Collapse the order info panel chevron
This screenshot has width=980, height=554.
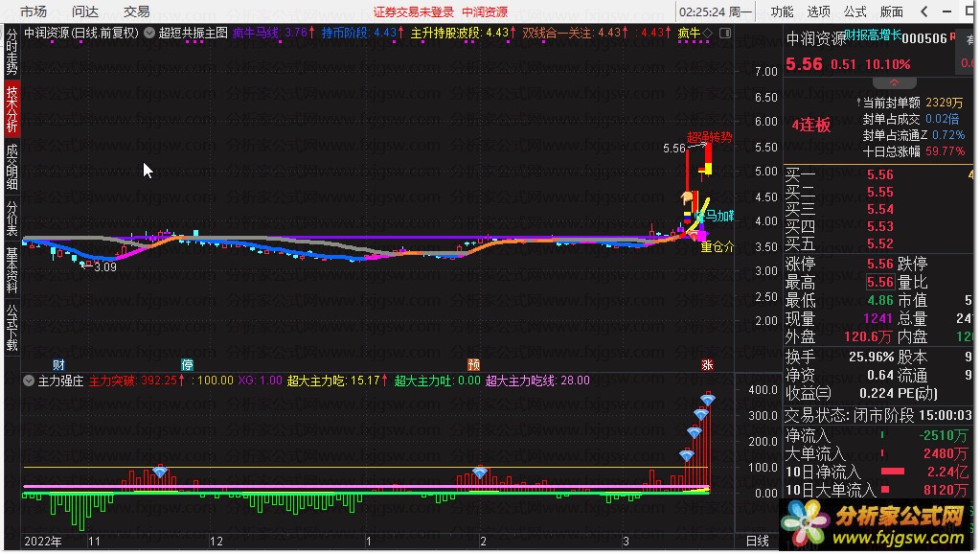(x=895, y=82)
